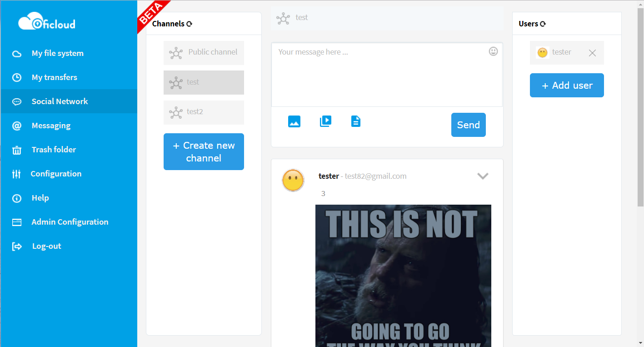Open My file system menu item
This screenshot has width=644, height=347.
pos(69,53)
